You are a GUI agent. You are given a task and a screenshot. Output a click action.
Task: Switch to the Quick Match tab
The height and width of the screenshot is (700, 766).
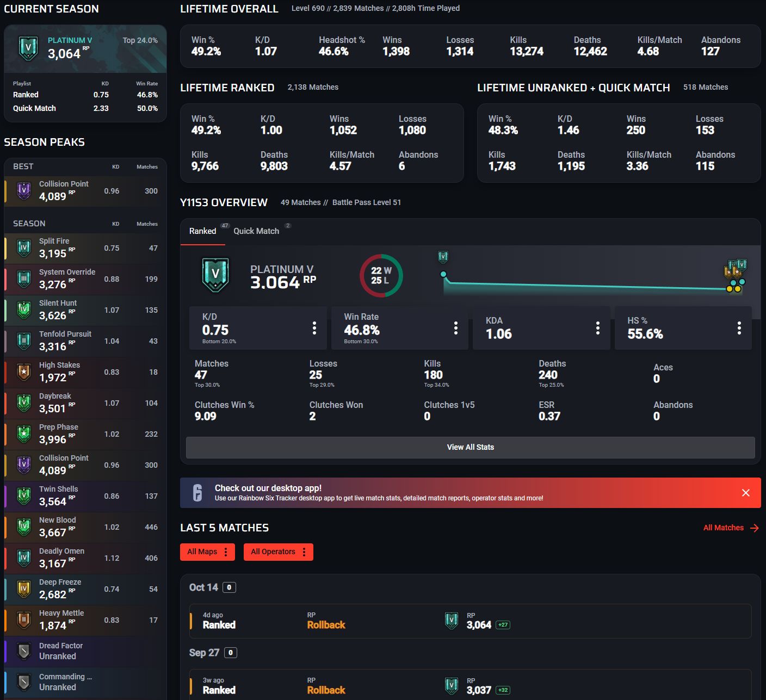click(x=256, y=231)
